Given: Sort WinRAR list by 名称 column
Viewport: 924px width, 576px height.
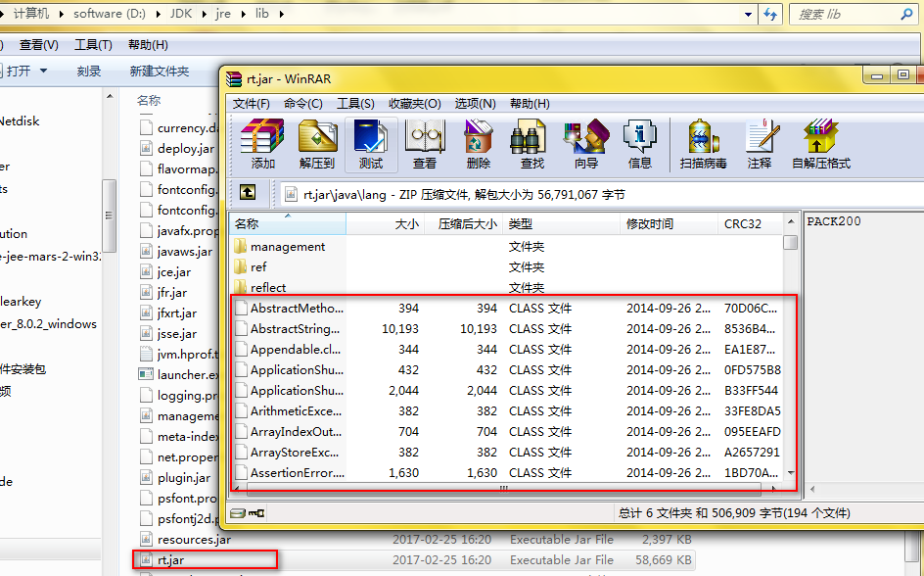Looking at the screenshot, I should [288, 224].
